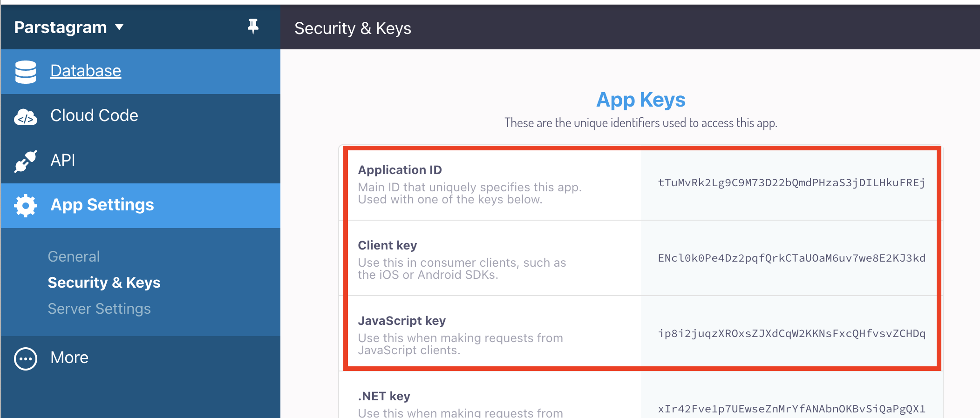Open the Parstagram app dropdown arrow
The width and height of the screenshot is (980, 418).
119,27
